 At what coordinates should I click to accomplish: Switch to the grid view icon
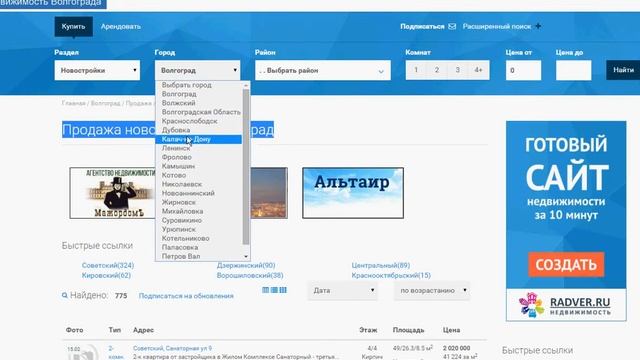click(x=283, y=290)
